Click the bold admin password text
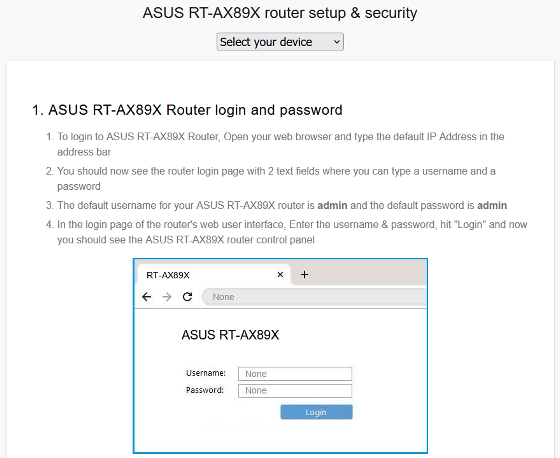 click(492, 205)
